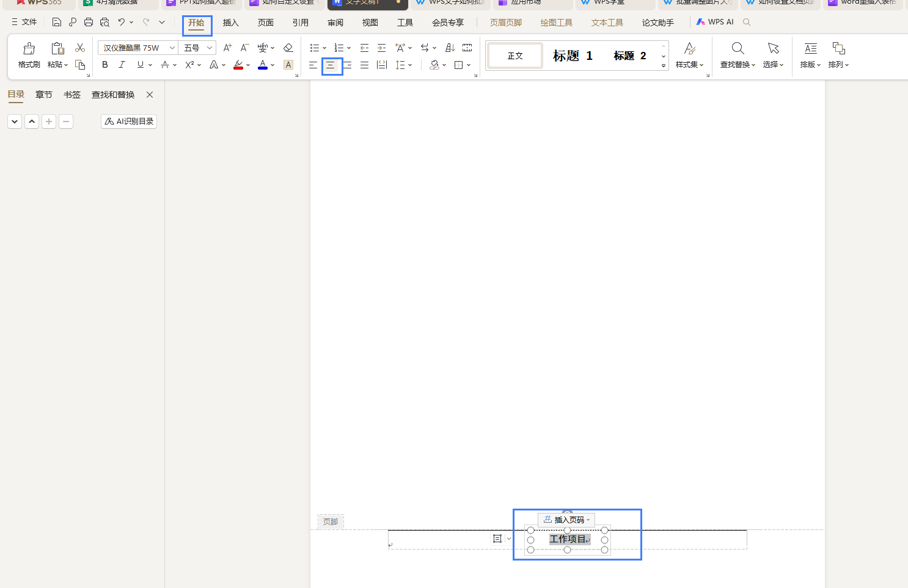This screenshot has height=588, width=908.
Task: Click the Format Painter (格式刷) icon
Action: point(29,48)
